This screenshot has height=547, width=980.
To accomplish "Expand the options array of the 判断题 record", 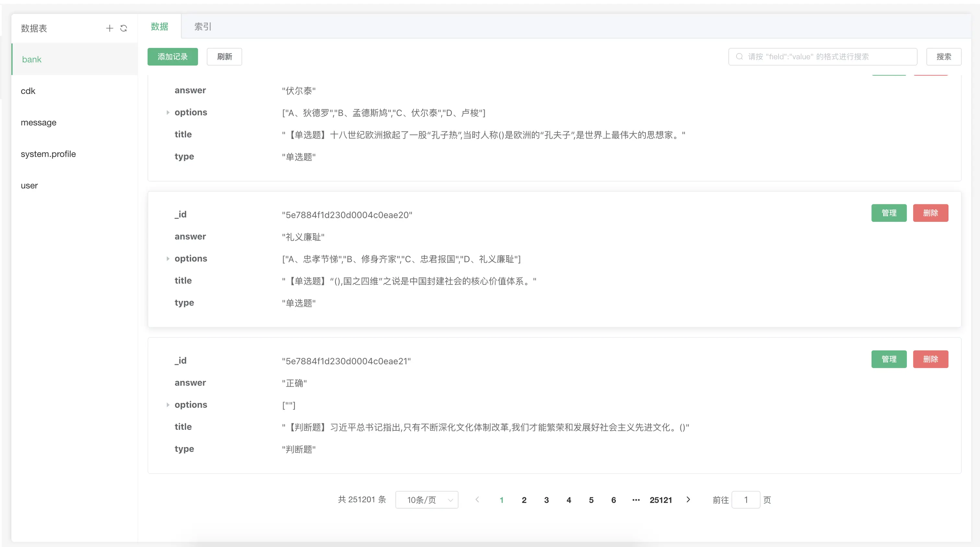I will pyautogui.click(x=168, y=405).
